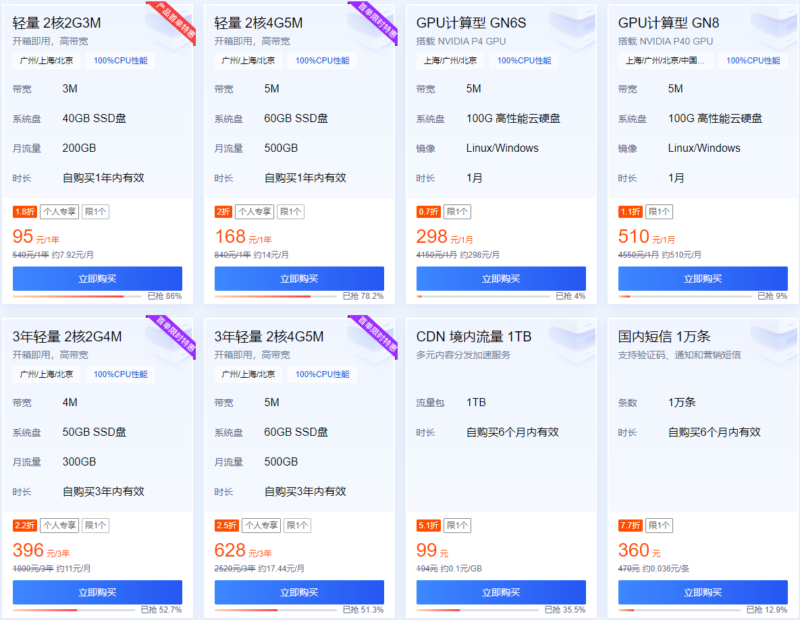
Task: Click the 上海/广州/北京 region tag on GN6S
Action: (x=449, y=60)
